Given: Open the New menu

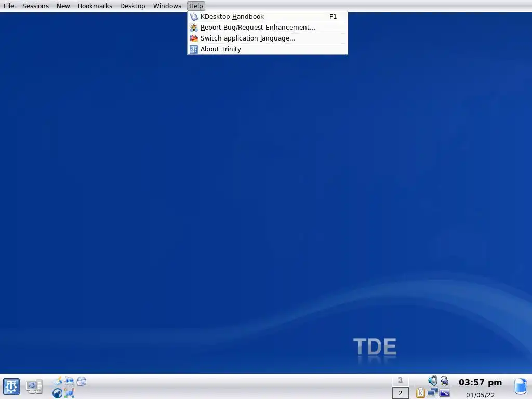Looking at the screenshot, I should pos(63,6).
